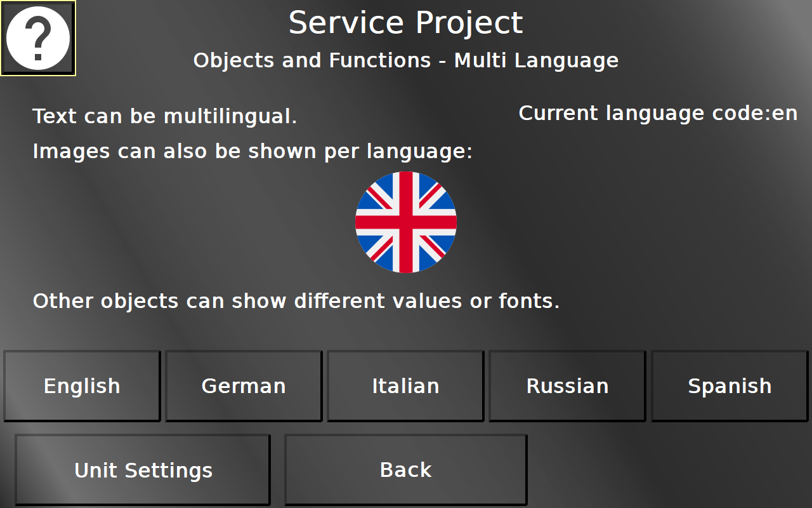Change language to Russian
Screen dimensions: 812x508
[x=567, y=385]
